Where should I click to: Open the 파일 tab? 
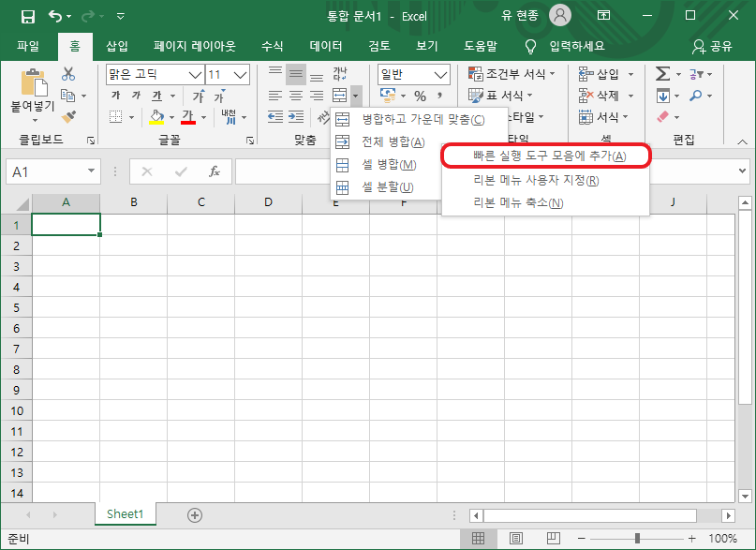28,46
